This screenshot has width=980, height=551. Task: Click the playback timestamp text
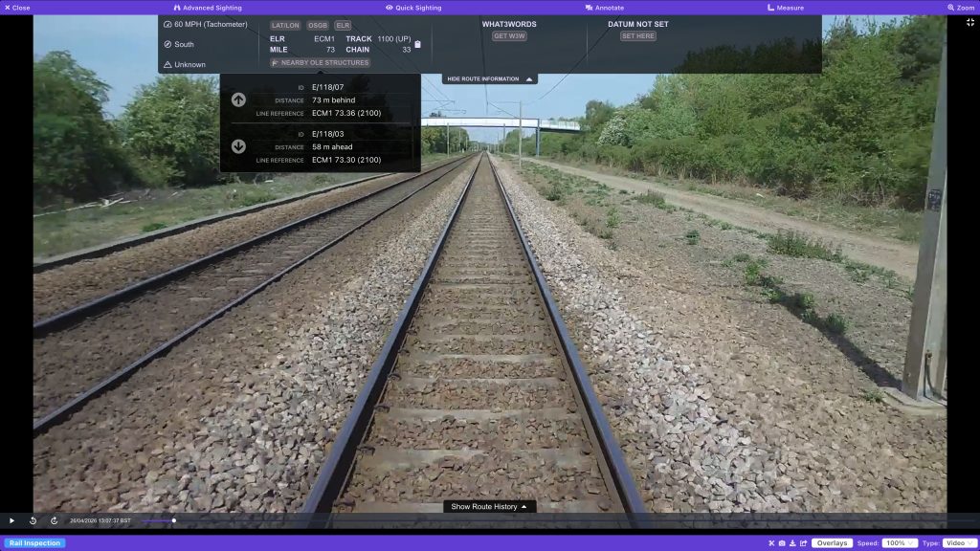(100, 520)
